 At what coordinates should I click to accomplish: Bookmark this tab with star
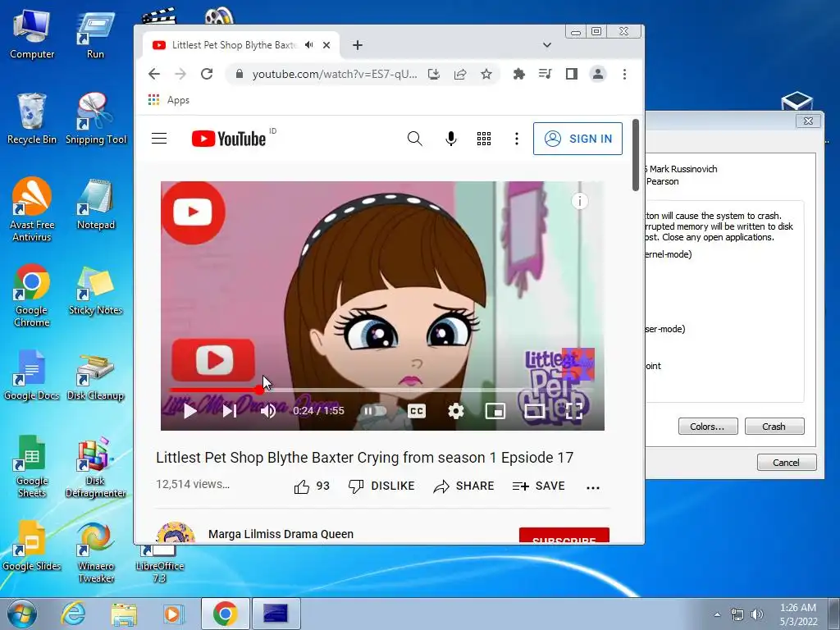[486, 74]
